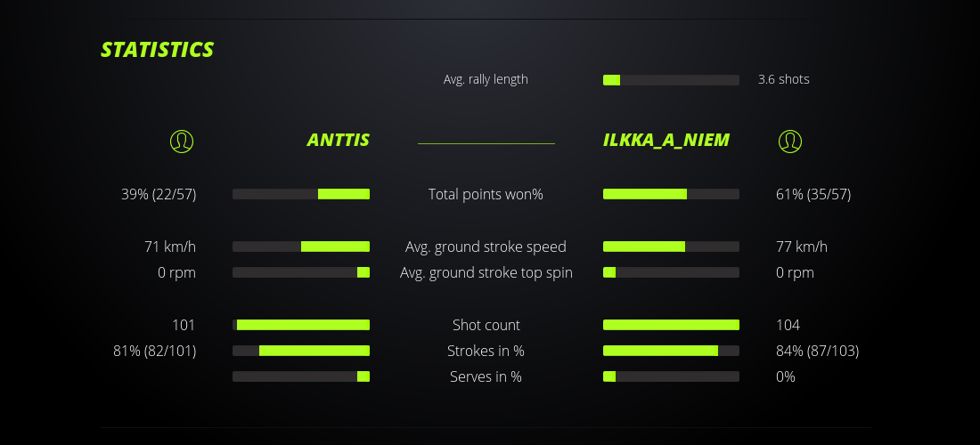The image size is (980, 445).
Task: Click ANTTIS's top spin bar
Action: pos(301,272)
